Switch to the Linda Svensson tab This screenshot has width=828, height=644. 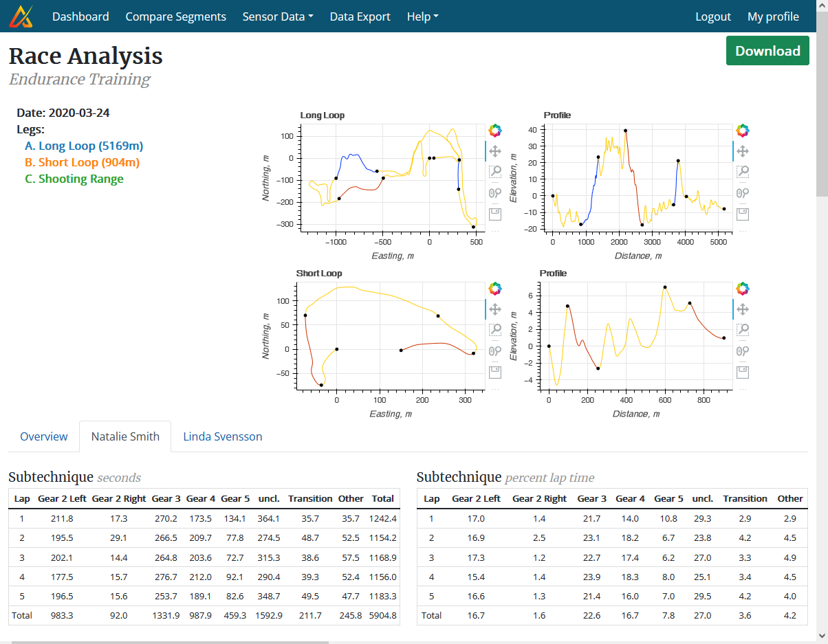pos(222,436)
